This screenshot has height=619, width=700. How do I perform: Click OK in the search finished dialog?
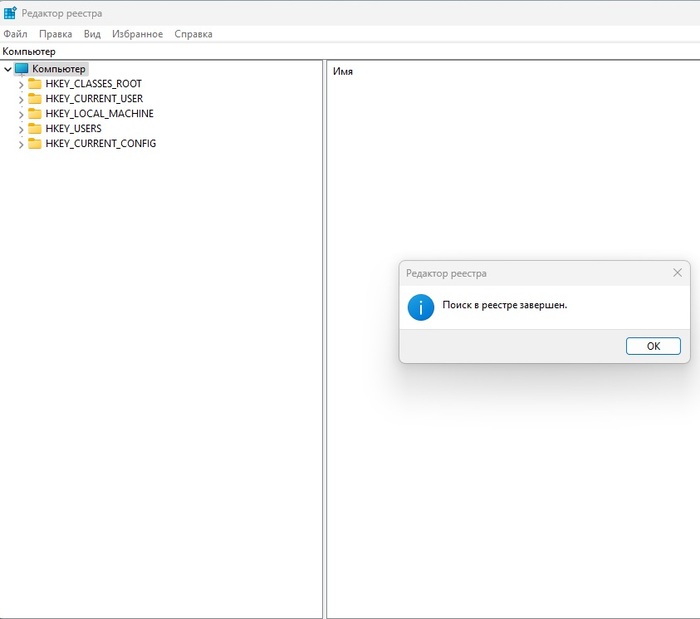[653, 346]
